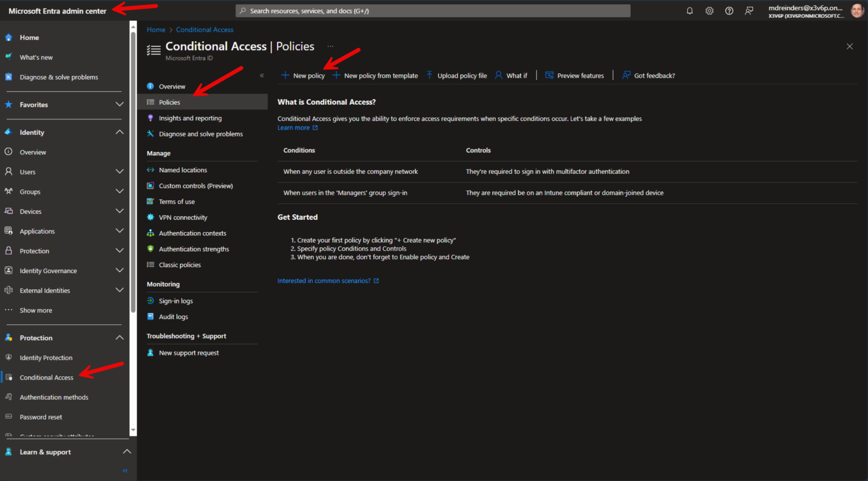Create a New support request

coord(189,352)
